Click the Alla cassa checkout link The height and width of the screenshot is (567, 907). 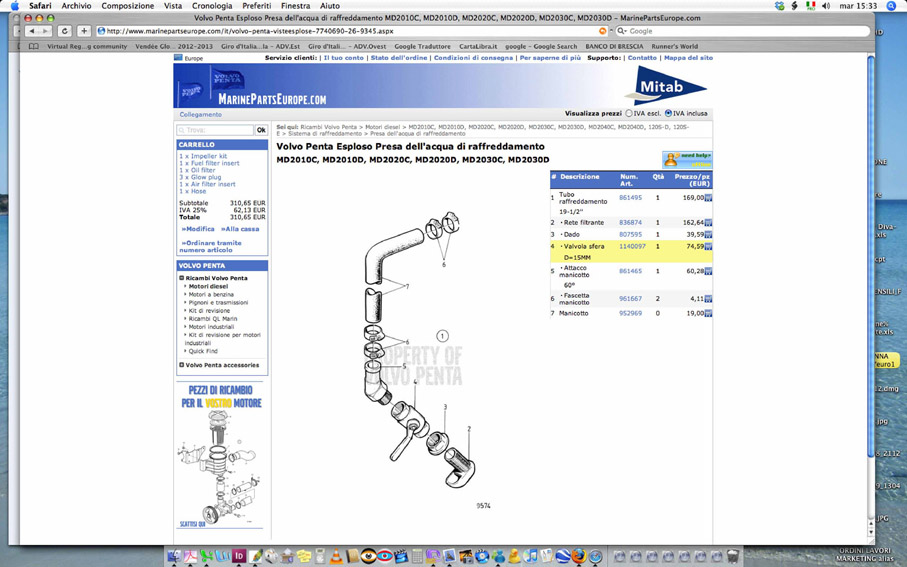pyautogui.click(x=240, y=229)
